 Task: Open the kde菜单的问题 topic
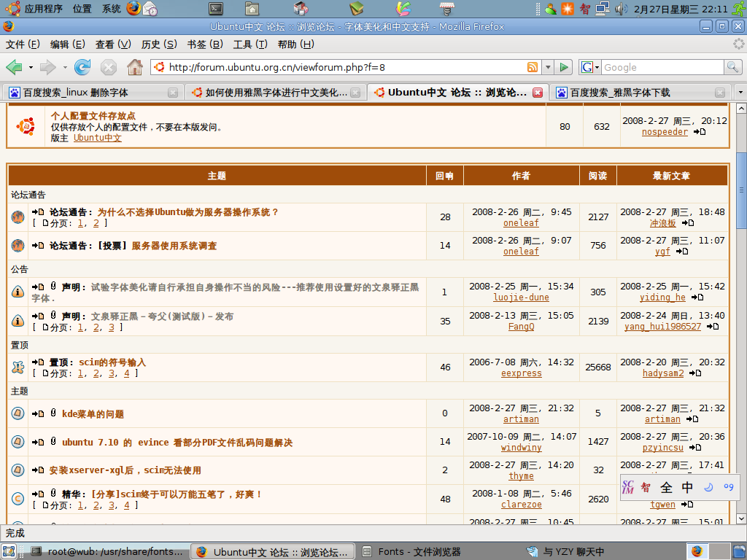tap(93, 414)
